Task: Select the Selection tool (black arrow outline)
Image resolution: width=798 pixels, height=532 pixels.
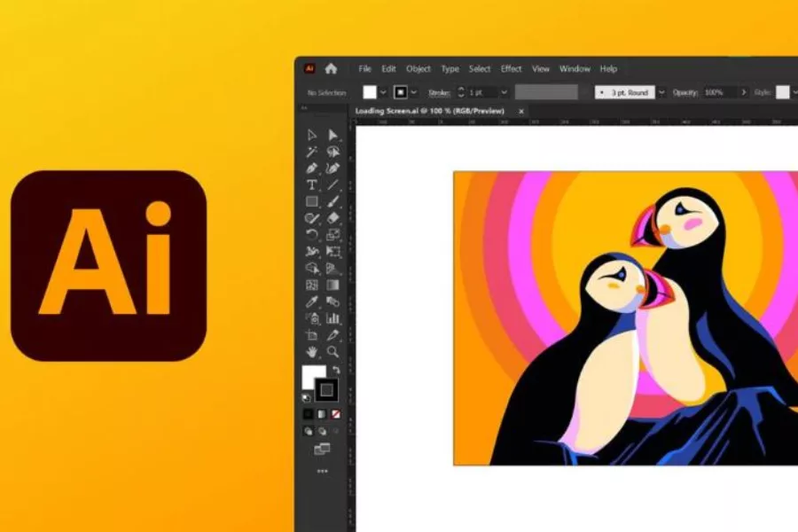Action: pyautogui.click(x=312, y=135)
